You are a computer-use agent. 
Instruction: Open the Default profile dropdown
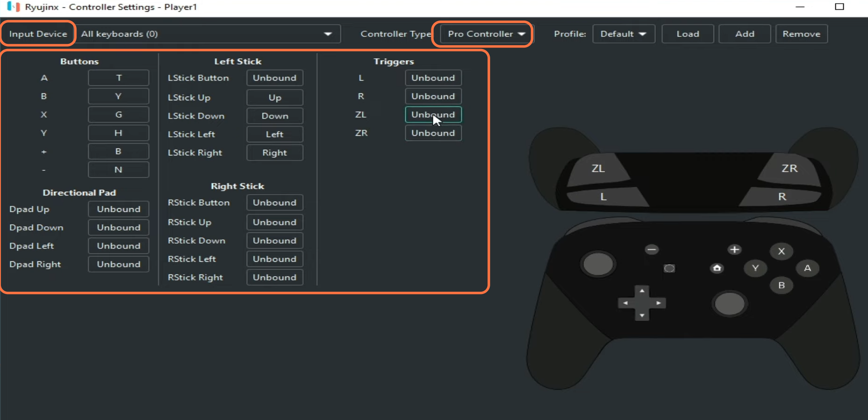tap(624, 34)
